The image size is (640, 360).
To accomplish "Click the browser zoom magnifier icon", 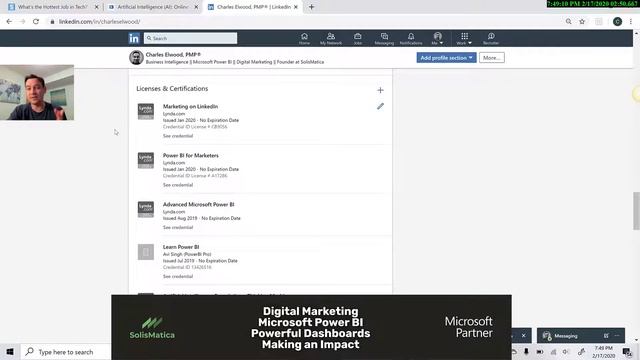I will coord(568,22).
